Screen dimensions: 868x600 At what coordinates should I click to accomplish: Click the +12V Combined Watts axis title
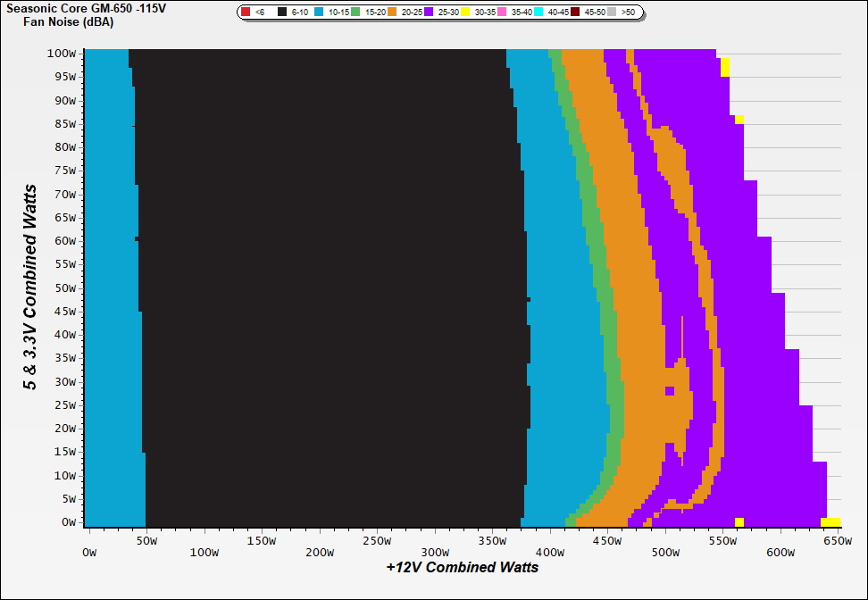[x=463, y=567]
